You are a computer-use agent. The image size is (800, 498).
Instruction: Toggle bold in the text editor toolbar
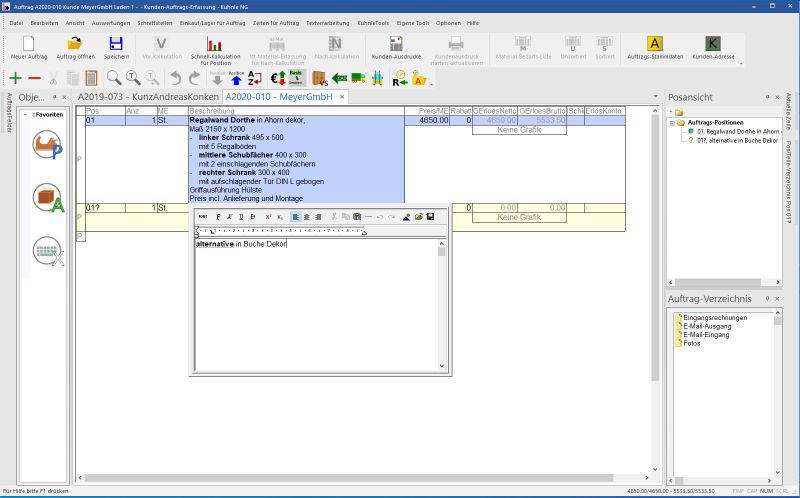click(x=217, y=216)
